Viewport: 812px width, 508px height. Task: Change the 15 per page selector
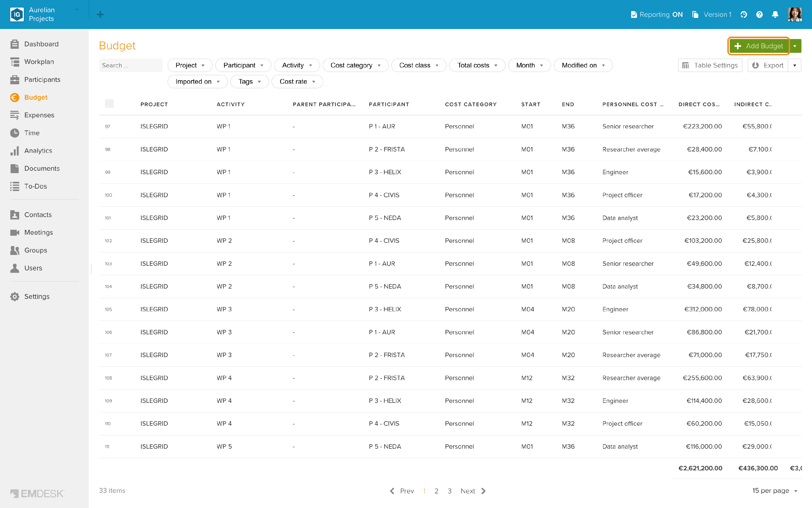pyautogui.click(x=775, y=491)
